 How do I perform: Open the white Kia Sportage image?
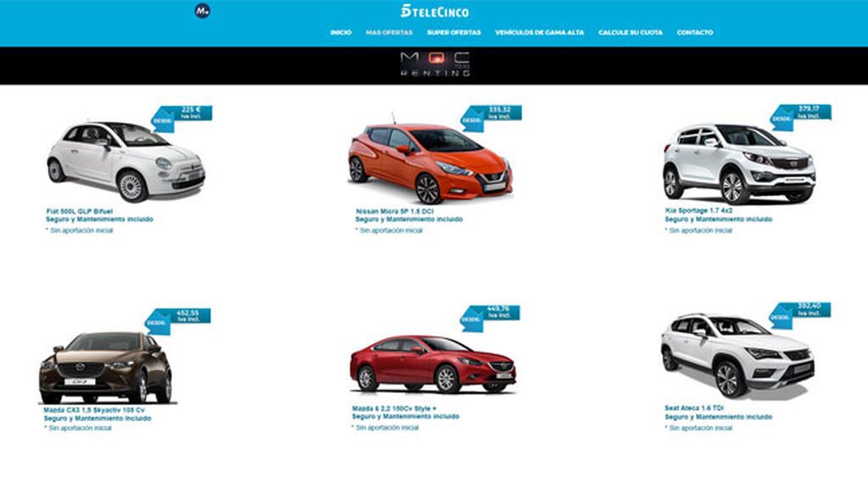tap(739, 164)
